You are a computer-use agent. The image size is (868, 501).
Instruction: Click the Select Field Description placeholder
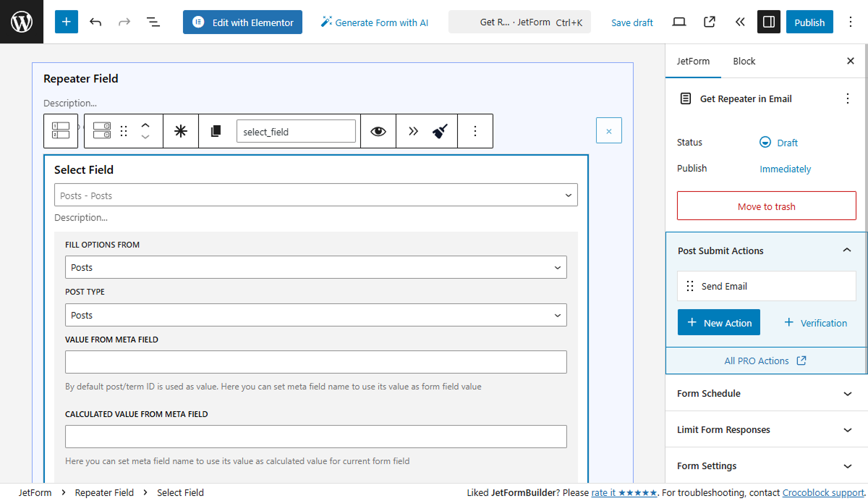81,217
